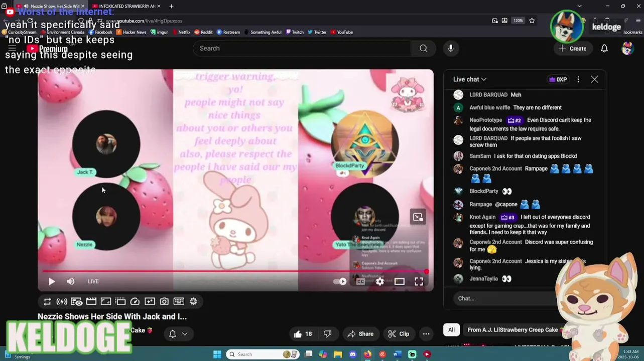This screenshot has height=361, width=644.
Task: Open the Create menu
Action: point(573,49)
